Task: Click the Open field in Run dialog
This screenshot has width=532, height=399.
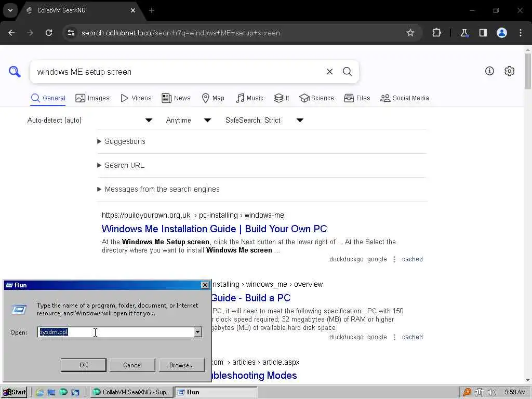Action: pyautogui.click(x=115, y=332)
